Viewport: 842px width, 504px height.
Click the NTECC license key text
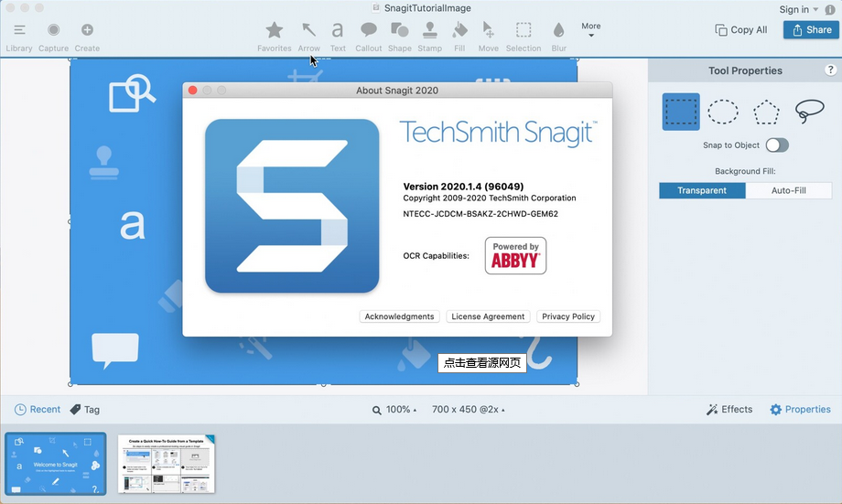coord(480,214)
